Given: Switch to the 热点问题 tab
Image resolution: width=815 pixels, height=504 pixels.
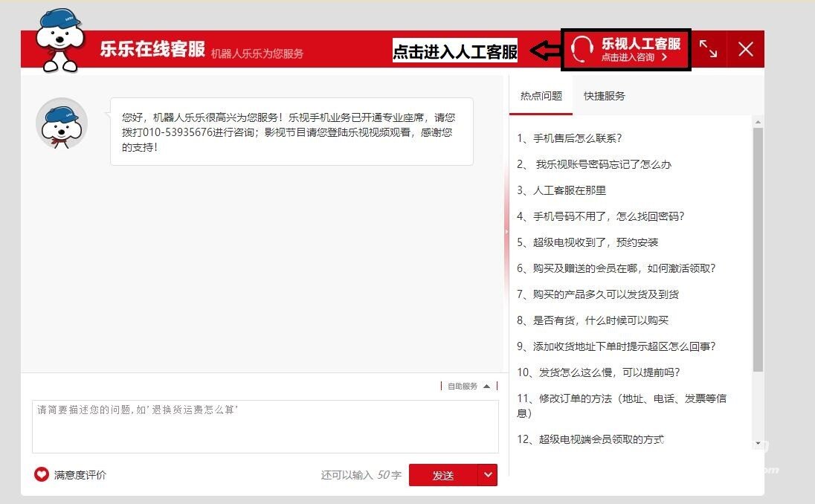Looking at the screenshot, I should pyautogui.click(x=541, y=96).
